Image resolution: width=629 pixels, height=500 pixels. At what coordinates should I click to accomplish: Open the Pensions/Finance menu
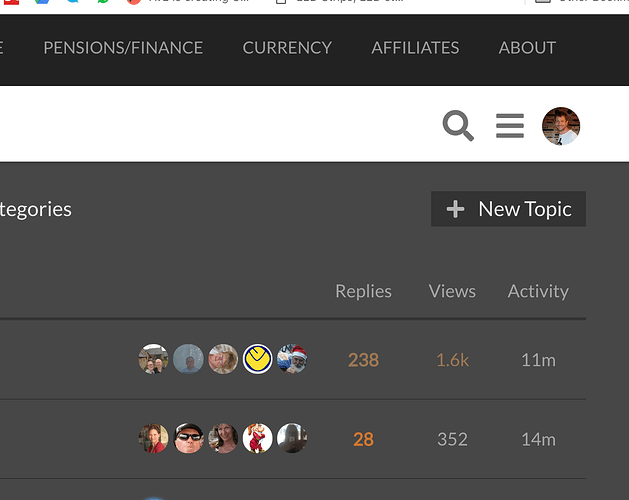pyautogui.click(x=123, y=48)
